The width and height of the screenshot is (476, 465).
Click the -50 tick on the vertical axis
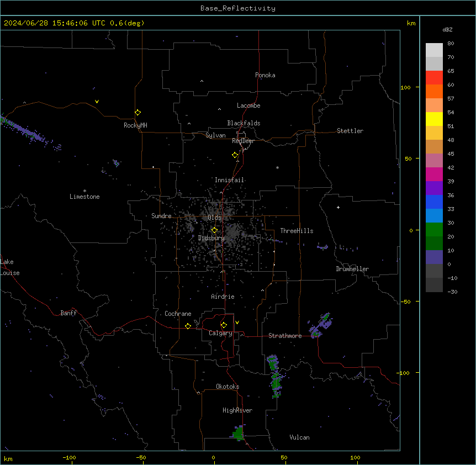pyautogui.click(x=405, y=302)
